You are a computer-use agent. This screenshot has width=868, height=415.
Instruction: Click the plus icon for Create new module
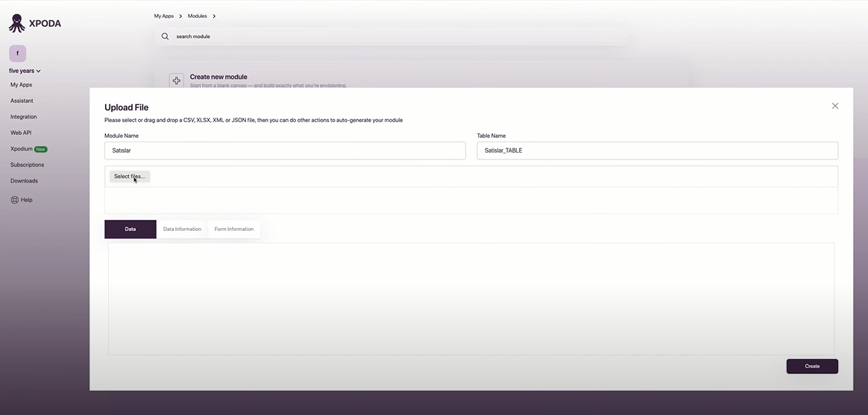pos(177,80)
